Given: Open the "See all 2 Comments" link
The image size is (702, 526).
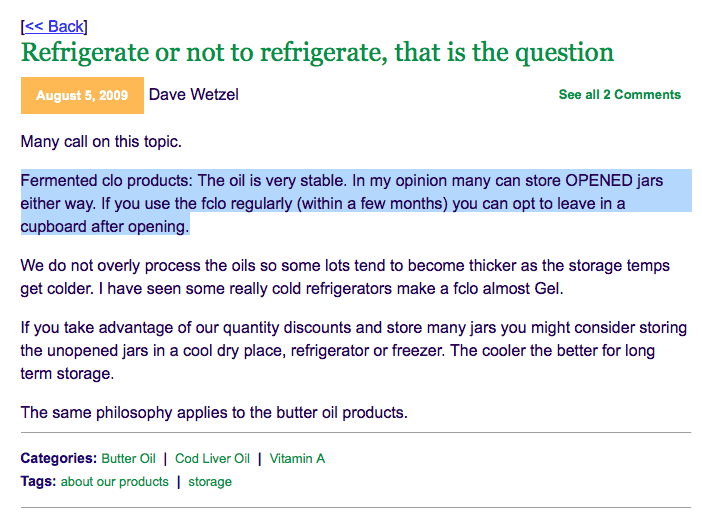Looking at the screenshot, I should click(x=619, y=95).
